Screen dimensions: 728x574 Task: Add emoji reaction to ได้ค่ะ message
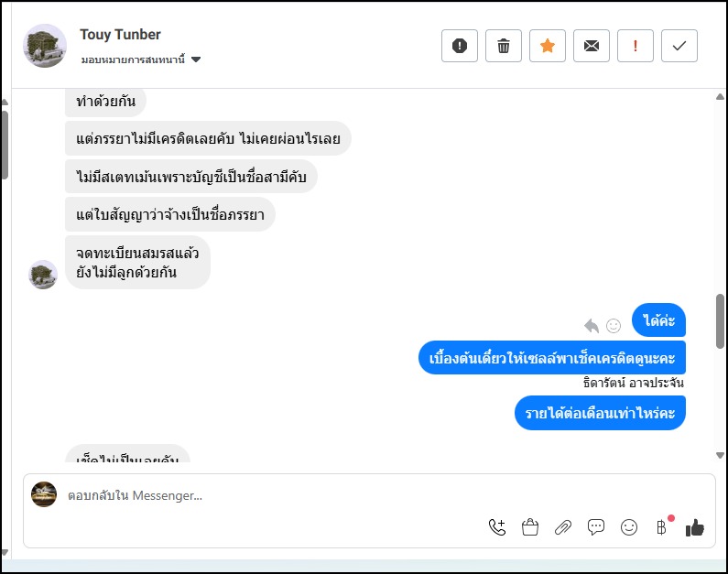click(614, 325)
